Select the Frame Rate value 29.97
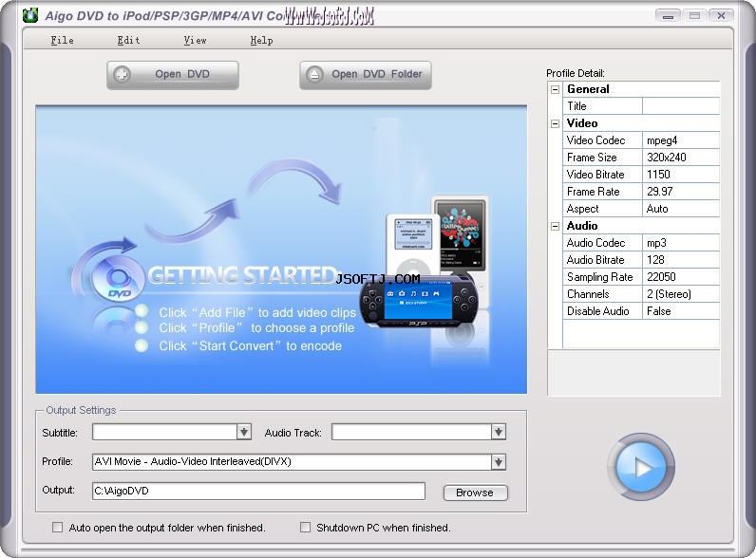The image size is (756, 558). [x=681, y=192]
